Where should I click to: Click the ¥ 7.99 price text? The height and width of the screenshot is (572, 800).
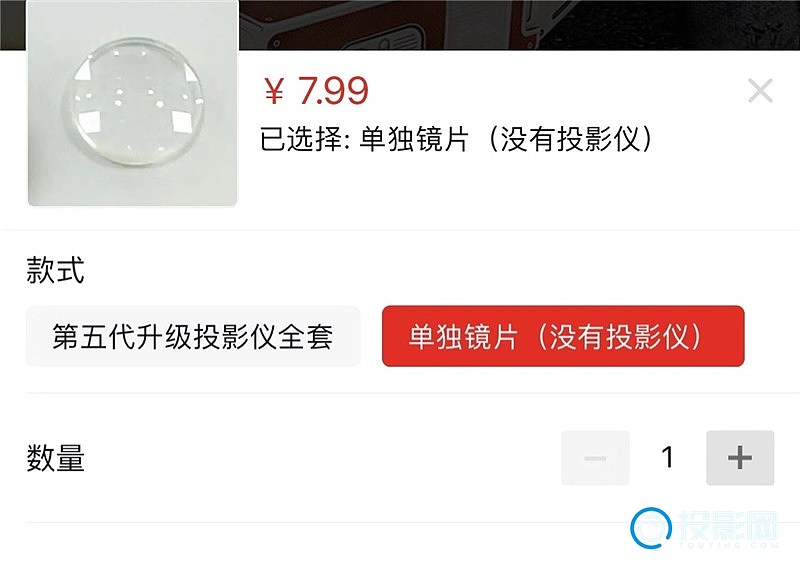316,90
